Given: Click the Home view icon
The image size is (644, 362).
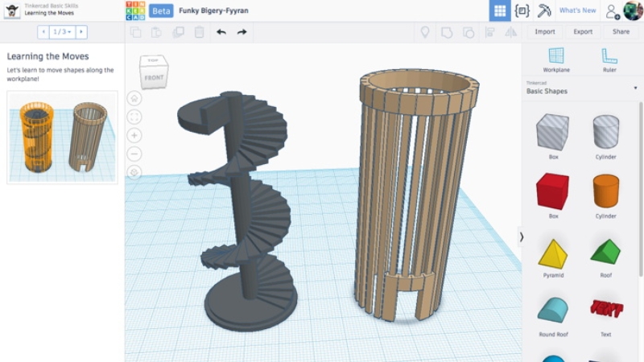Looking at the screenshot, I should (134, 98).
